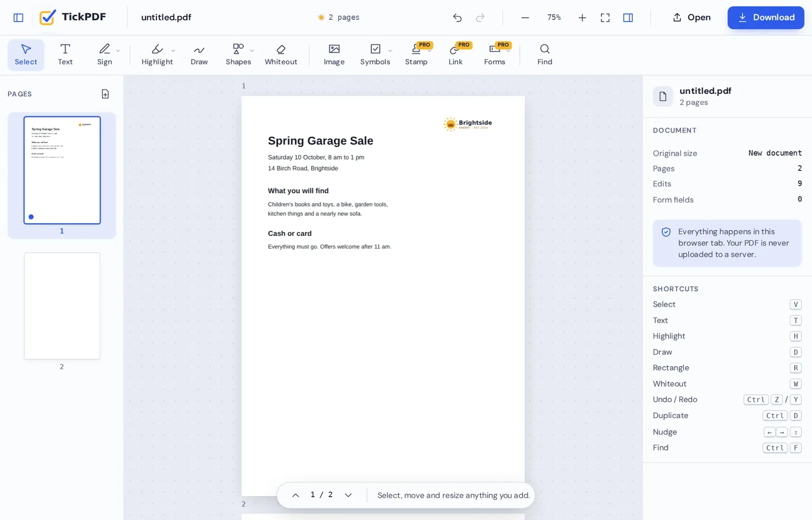Click the Undo arrow
Viewport: 812px width, 520px height.
[x=457, y=18]
